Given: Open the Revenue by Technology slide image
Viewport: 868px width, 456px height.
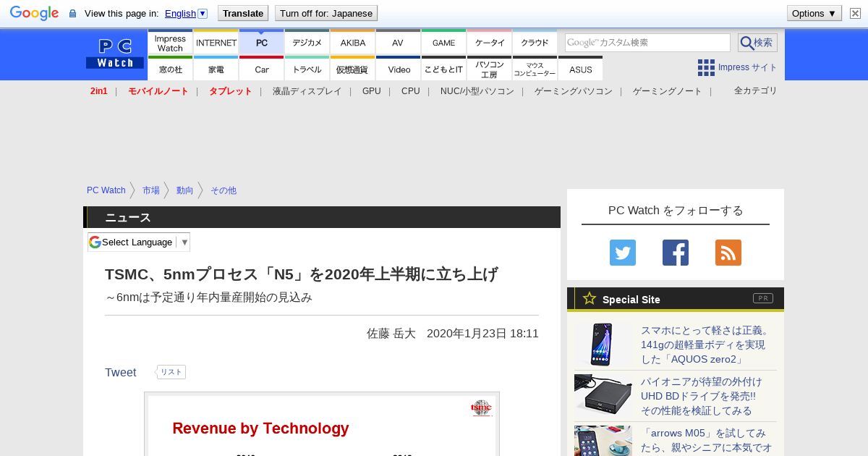Looking at the screenshot, I should (x=322, y=424).
